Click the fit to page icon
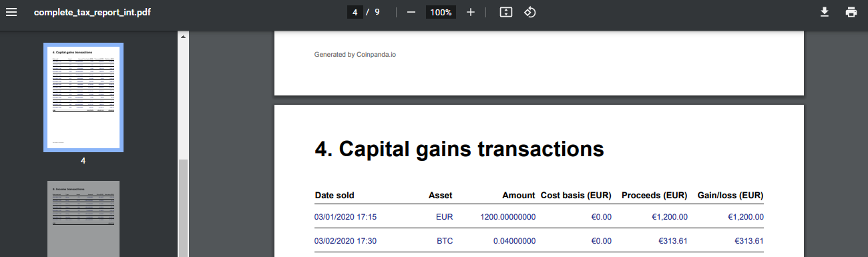 [506, 12]
